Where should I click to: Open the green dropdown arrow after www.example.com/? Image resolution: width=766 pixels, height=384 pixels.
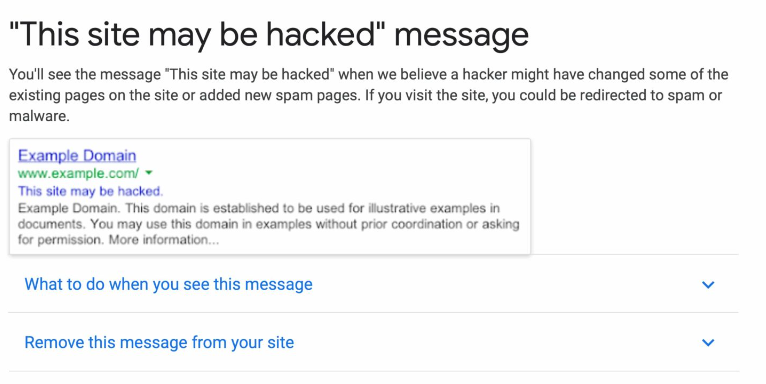pyautogui.click(x=149, y=173)
